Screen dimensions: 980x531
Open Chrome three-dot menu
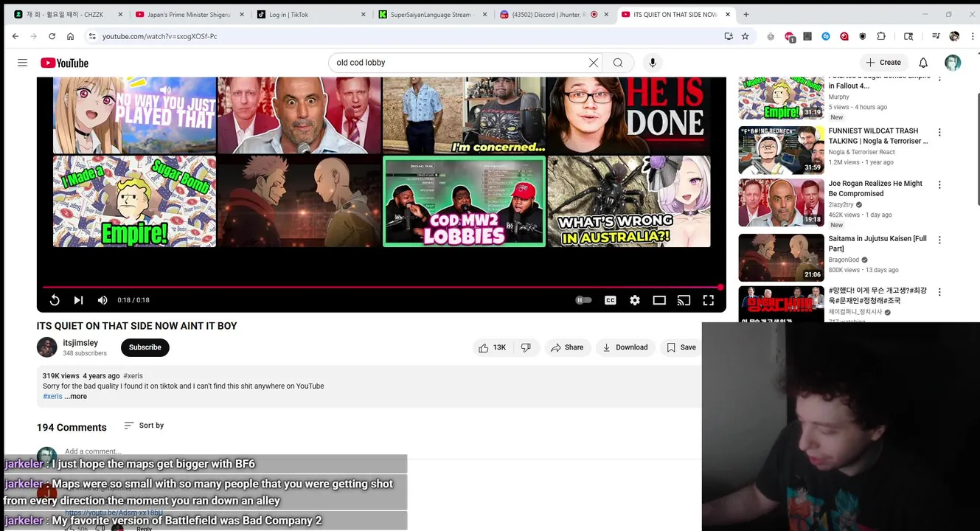[x=971, y=36]
